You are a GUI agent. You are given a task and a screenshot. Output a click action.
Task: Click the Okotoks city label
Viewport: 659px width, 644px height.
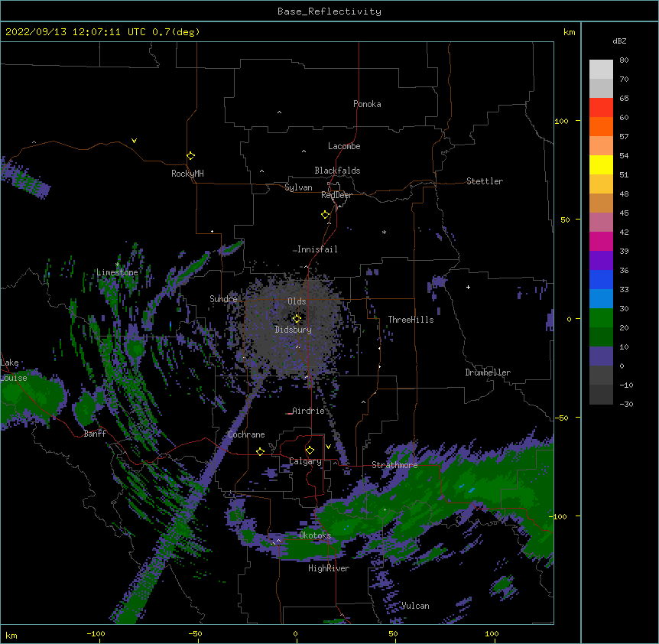coord(315,535)
